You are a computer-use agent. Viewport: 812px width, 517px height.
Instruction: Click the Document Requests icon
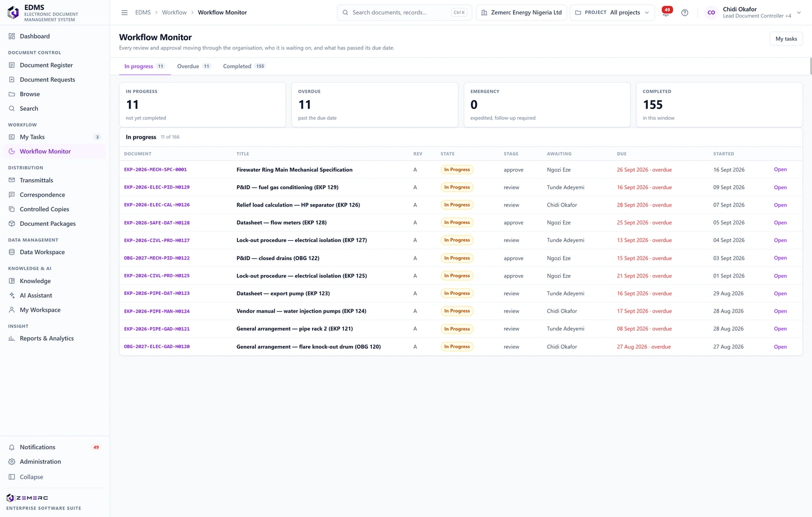[12, 79]
